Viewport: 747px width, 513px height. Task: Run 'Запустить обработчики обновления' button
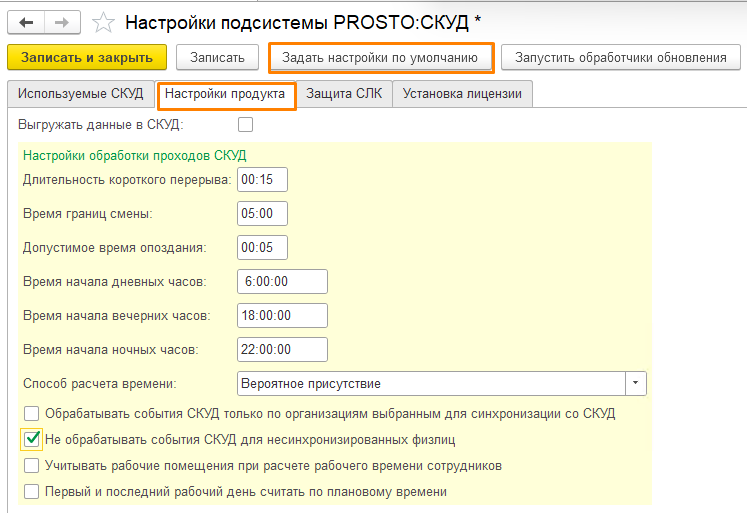click(x=620, y=58)
